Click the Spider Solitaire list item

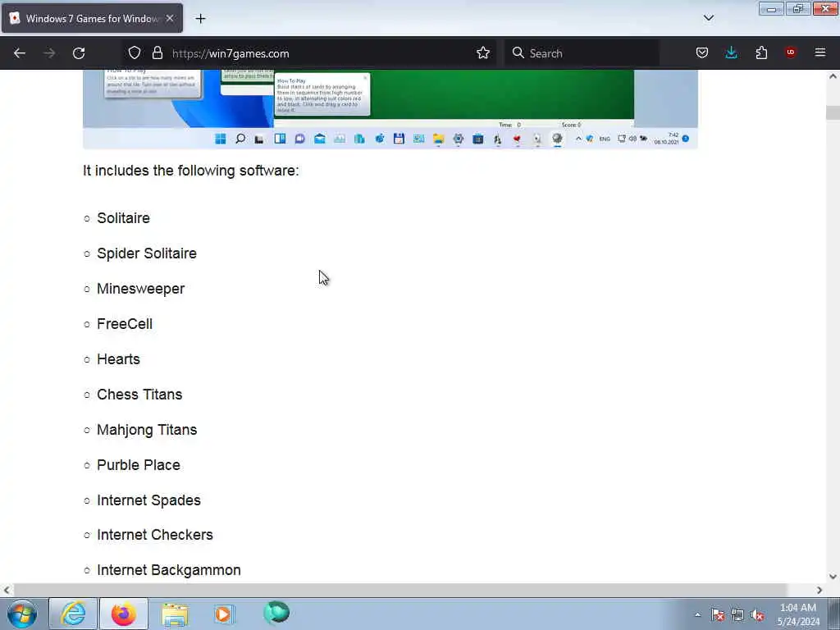tap(147, 253)
